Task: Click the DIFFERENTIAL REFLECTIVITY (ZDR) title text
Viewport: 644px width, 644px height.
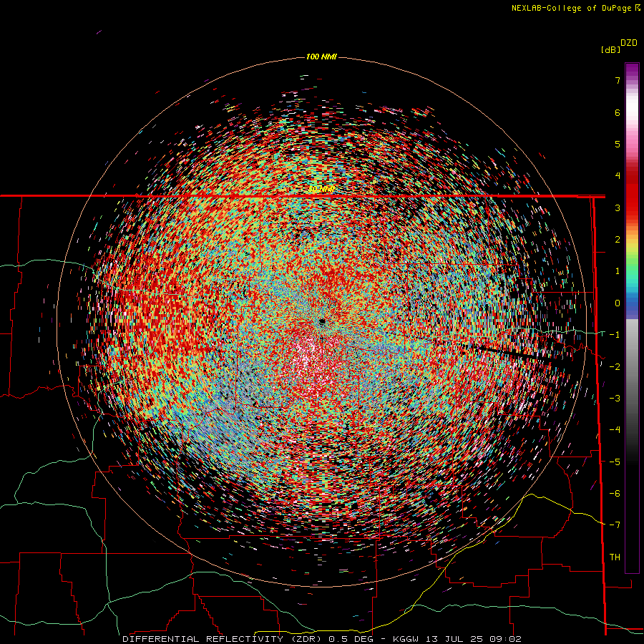Action: click(223, 639)
